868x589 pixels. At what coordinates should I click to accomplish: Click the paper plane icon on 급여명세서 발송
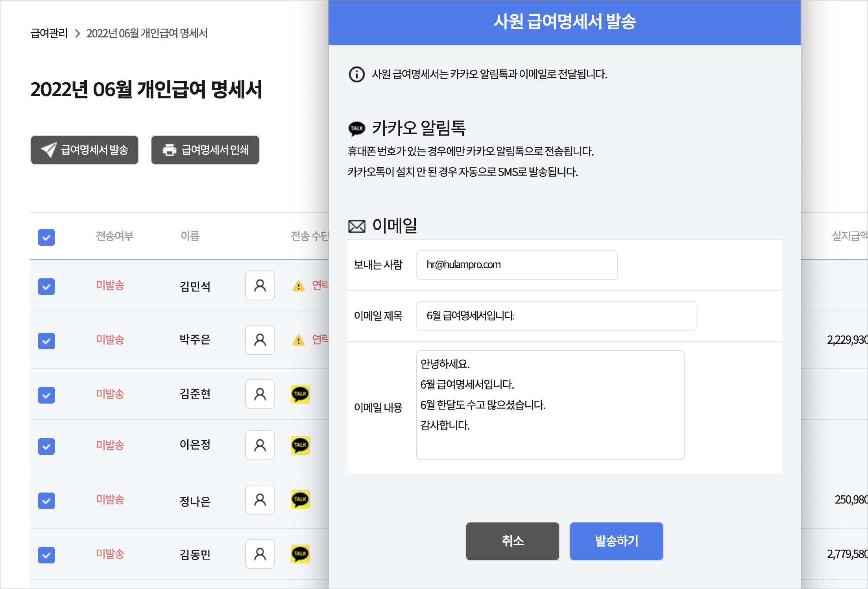pyautogui.click(x=48, y=150)
